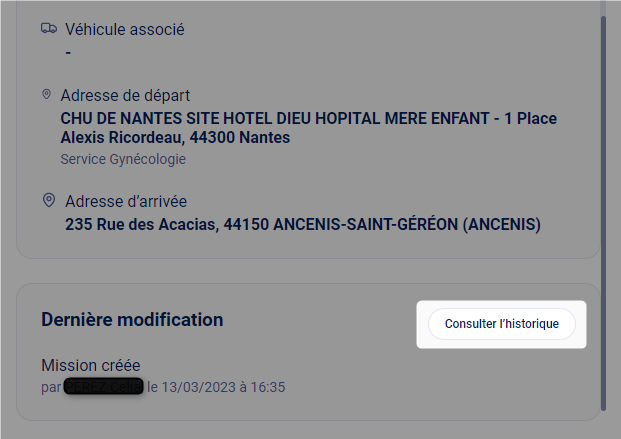Click the Adresse d'arrivée label

pos(125,201)
